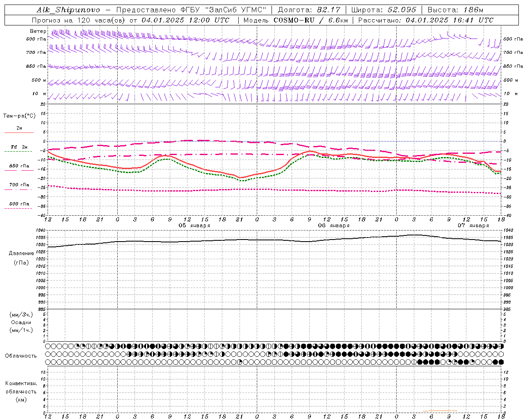Viewport: 525px width, 420px height.
Task: Click left '20' temperature axis value
Action: (x=43, y=104)
